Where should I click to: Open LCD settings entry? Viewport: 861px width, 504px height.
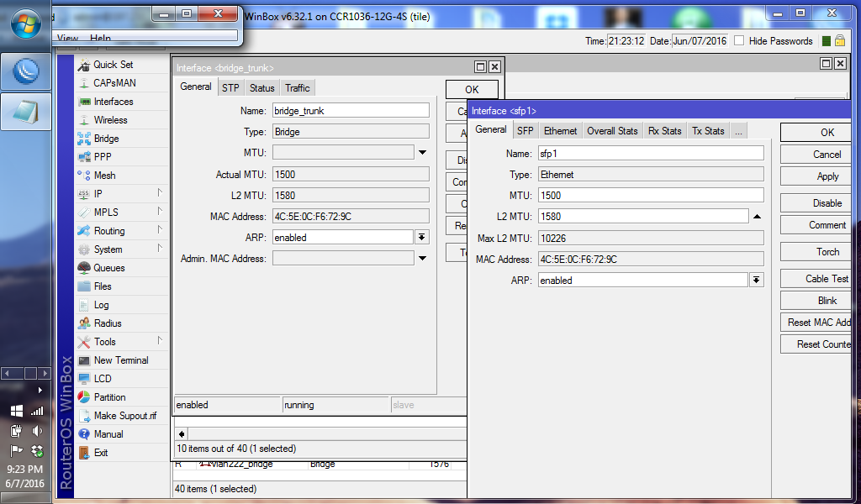(121, 379)
